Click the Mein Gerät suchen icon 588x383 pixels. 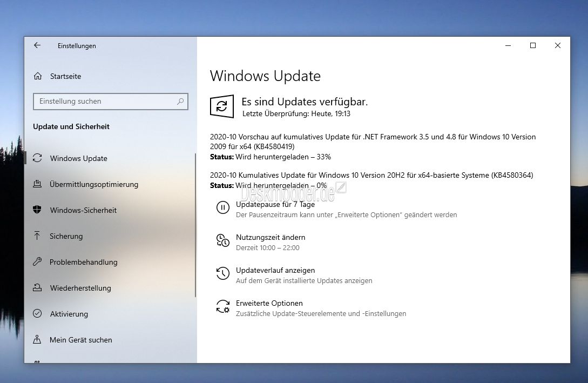coord(37,339)
